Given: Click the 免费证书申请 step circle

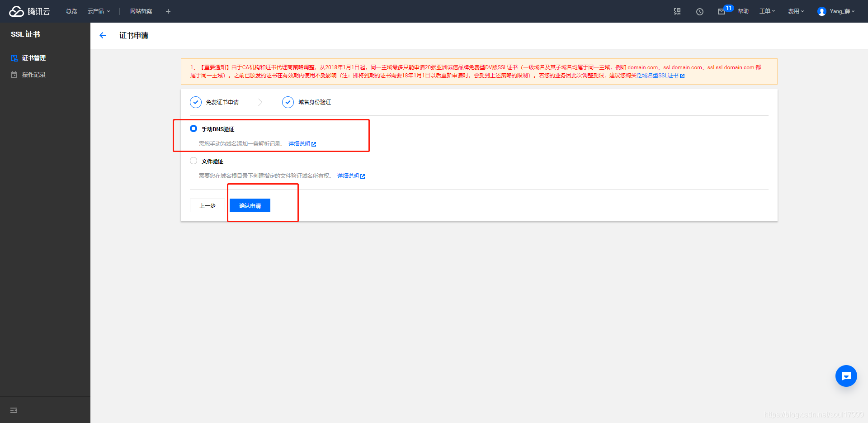Looking at the screenshot, I should tap(196, 102).
